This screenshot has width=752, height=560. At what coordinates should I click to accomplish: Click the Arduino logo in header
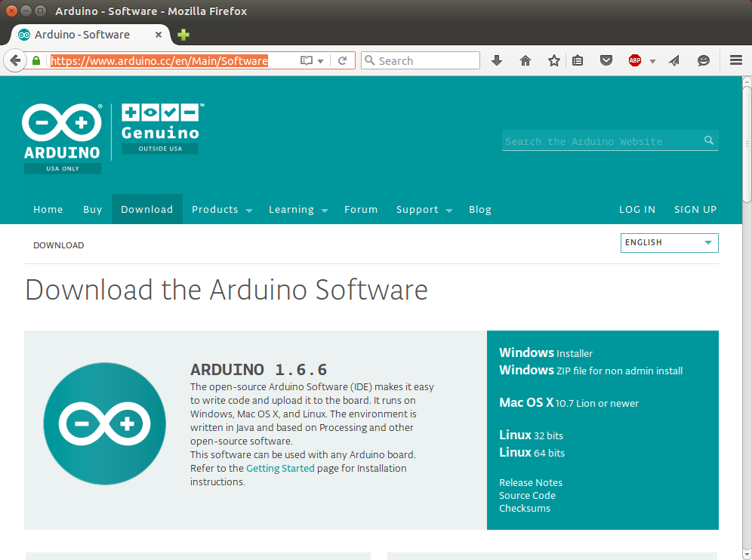[x=63, y=139]
